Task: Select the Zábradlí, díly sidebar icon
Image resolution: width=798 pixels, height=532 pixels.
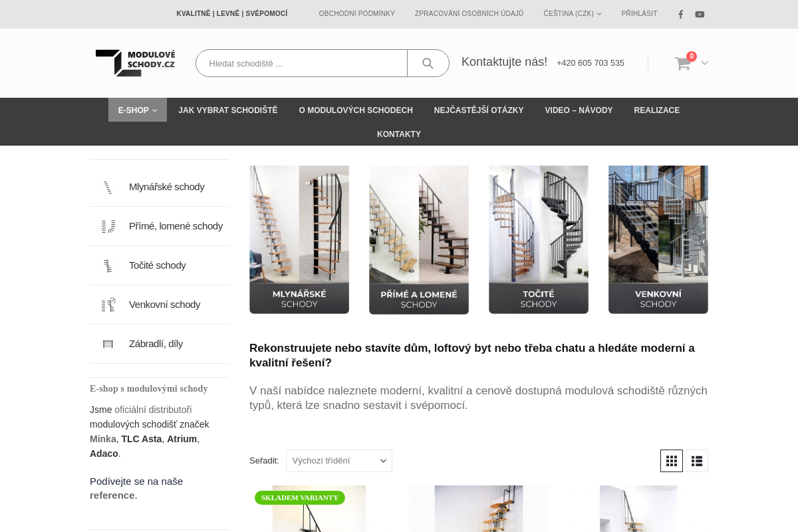Action: point(108,344)
